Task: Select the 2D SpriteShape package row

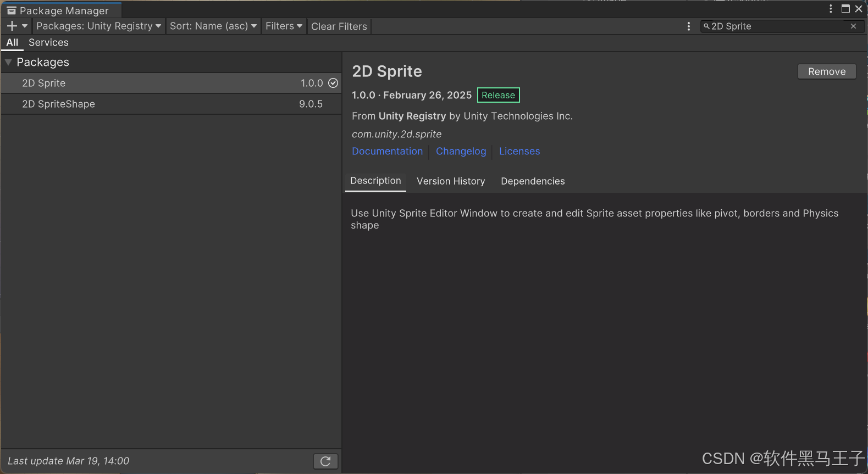Action: tap(171, 104)
